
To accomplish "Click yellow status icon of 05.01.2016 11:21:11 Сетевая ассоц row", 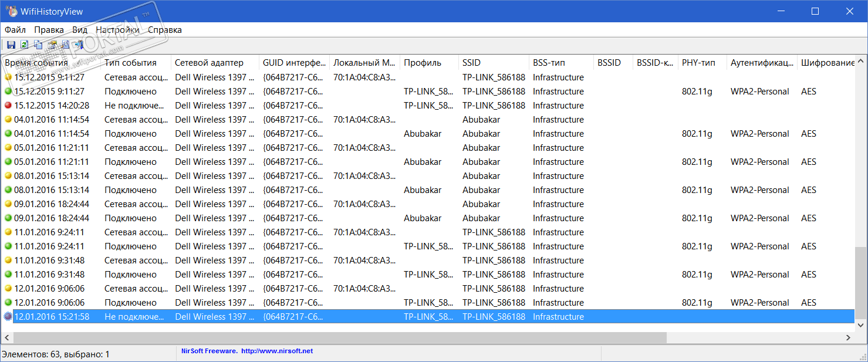I will click(x=8, y=148).
